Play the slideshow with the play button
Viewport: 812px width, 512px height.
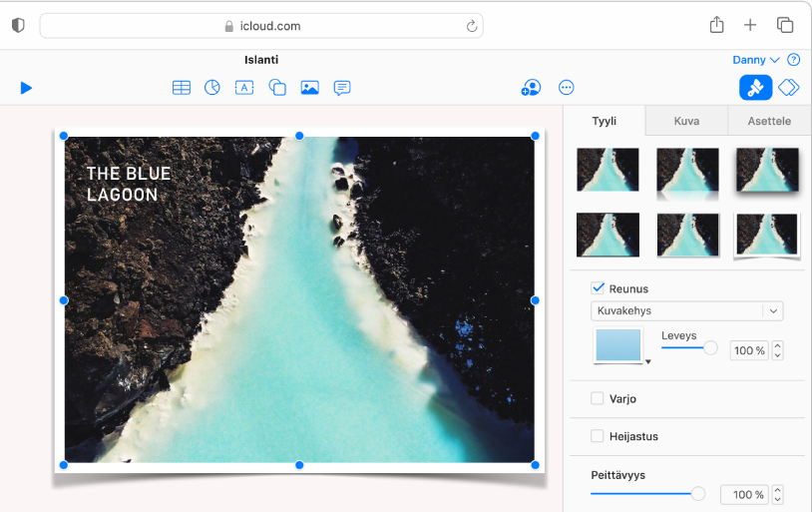26,88
